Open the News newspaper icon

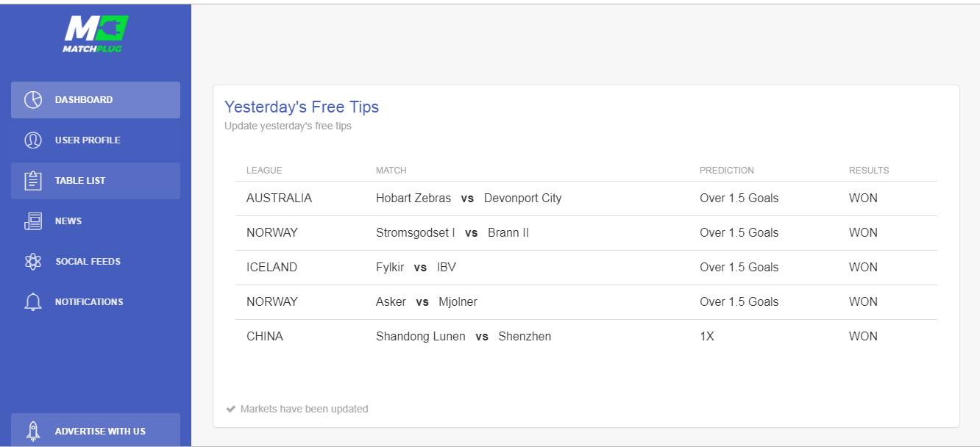point(33,221)
